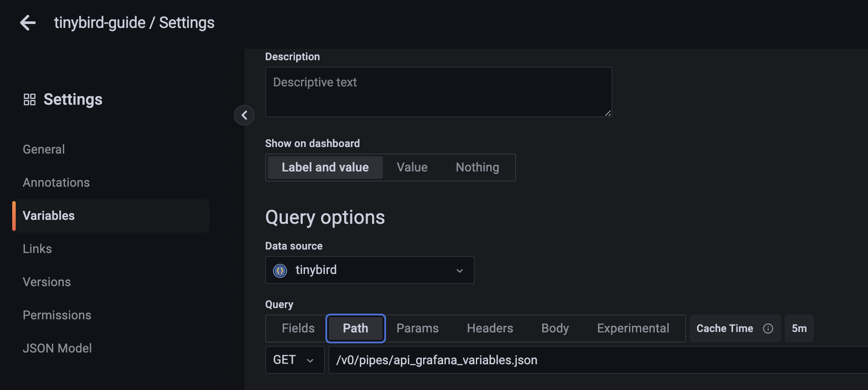868x390 pixels.
Task: Select 'Nothing' display option
Action: 478,168
